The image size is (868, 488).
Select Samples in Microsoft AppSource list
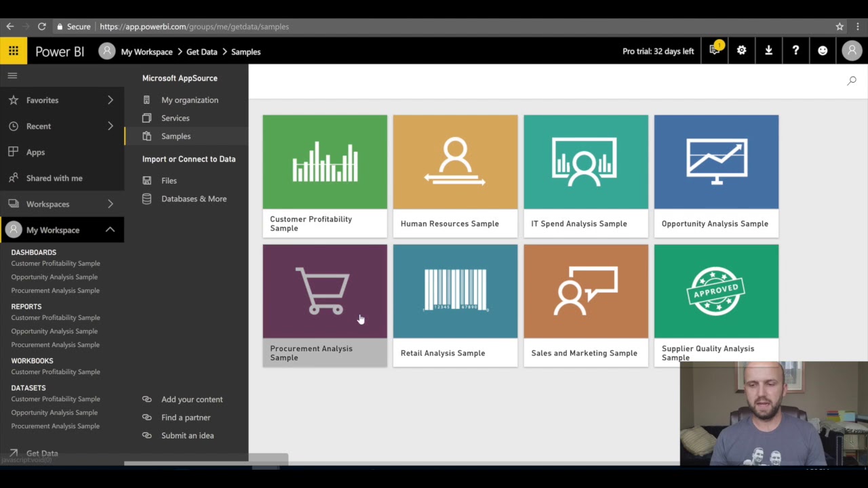pos(186,136)
